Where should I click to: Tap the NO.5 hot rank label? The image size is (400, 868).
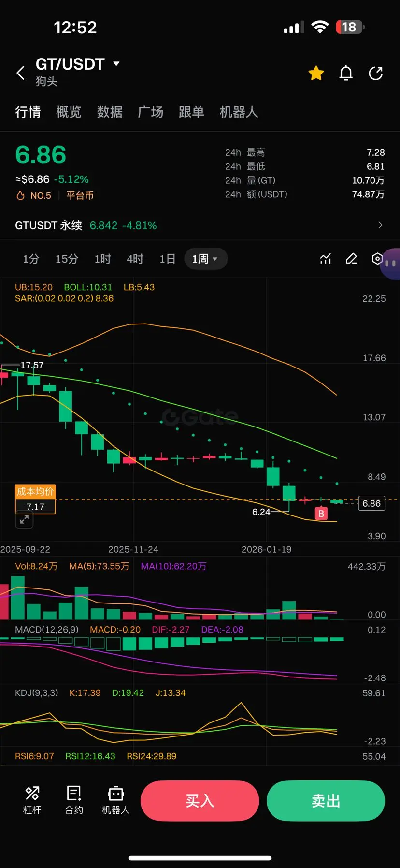41,195
